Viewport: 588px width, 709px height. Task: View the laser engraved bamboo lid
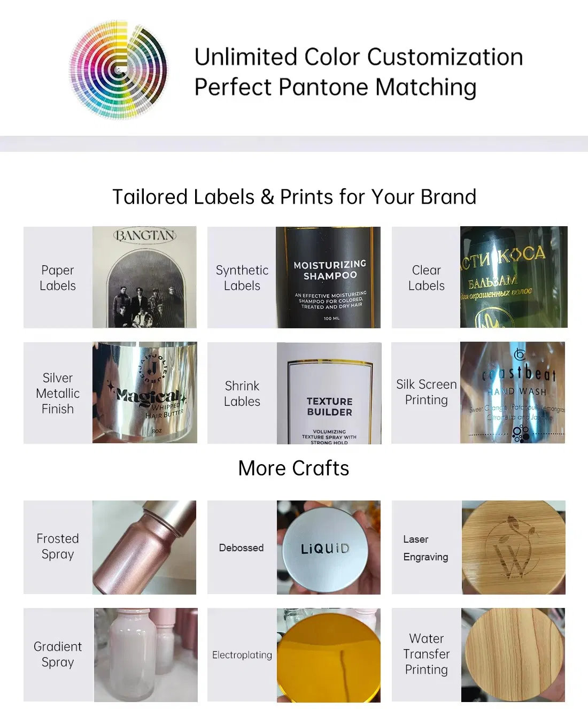pos(513,547)
